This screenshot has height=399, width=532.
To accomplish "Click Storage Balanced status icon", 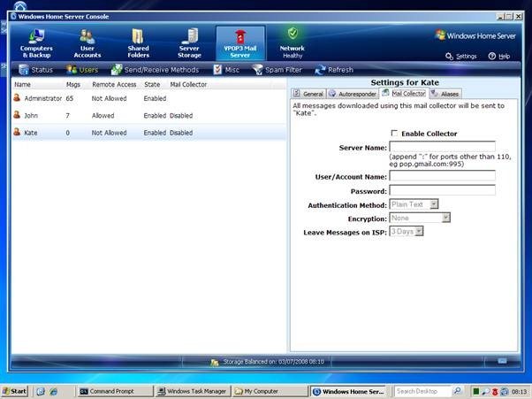I will point(215,363).
